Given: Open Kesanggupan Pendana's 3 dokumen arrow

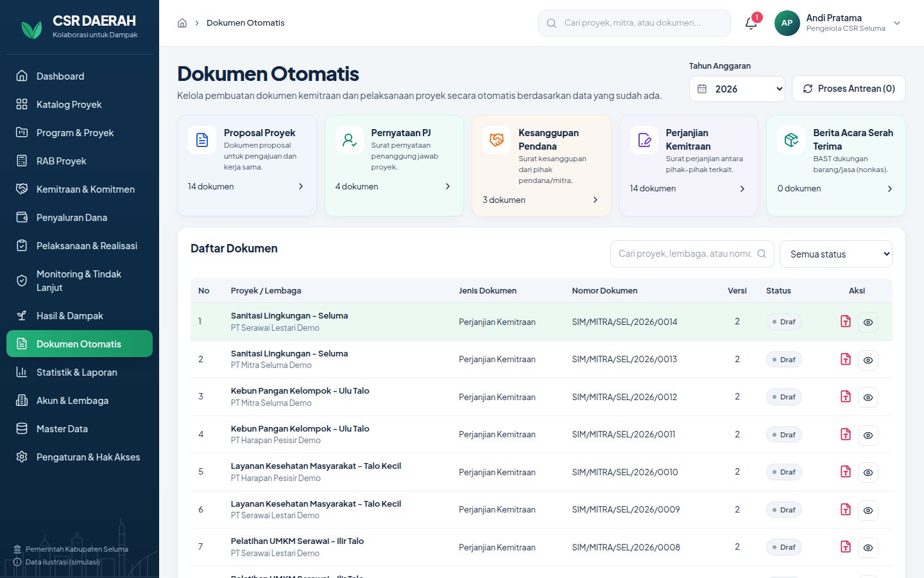Looking at the screenshot, I should pos(595,200).
